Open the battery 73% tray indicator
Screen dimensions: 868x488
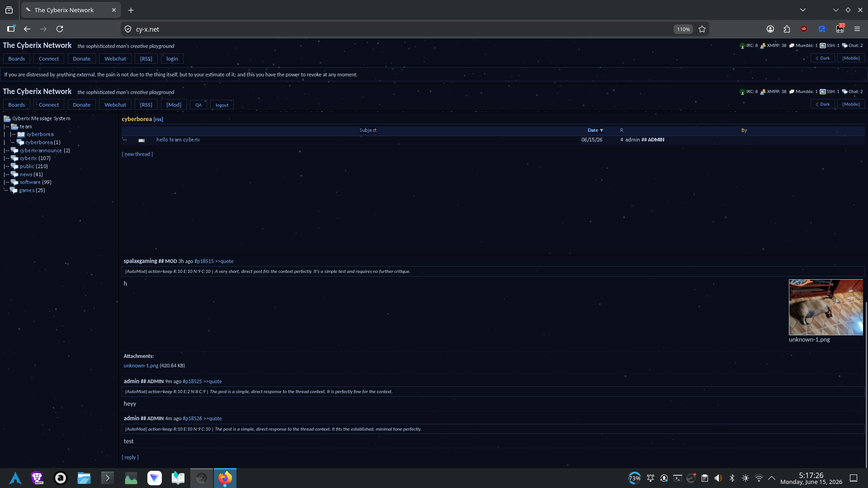pyautogui.click(x=634, y=478)
